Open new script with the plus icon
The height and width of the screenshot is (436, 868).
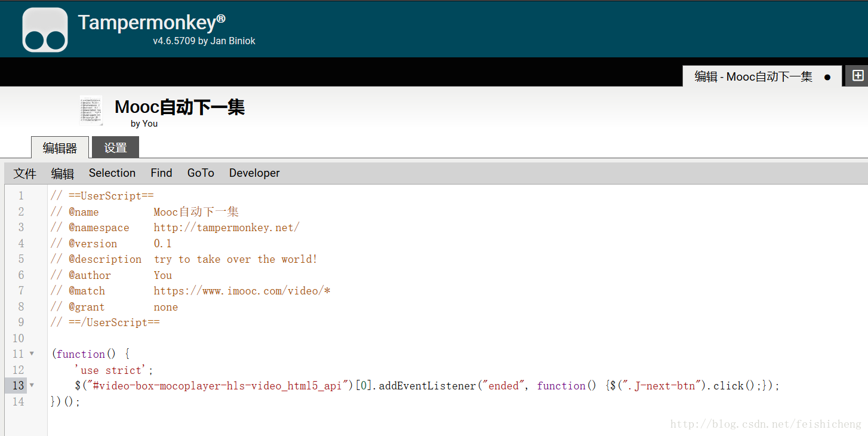[858, 75]
